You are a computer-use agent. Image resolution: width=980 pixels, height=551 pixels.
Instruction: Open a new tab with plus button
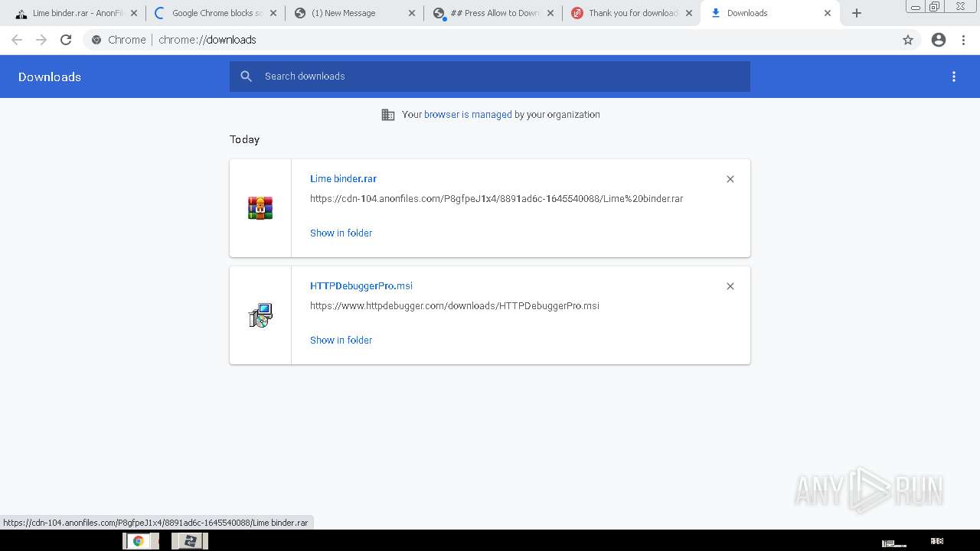[857, 13]
